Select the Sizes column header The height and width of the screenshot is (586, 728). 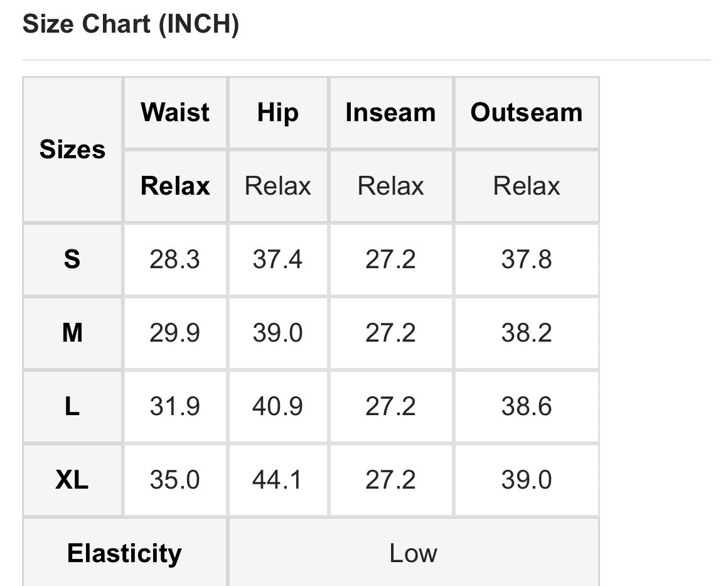[72, 149]
